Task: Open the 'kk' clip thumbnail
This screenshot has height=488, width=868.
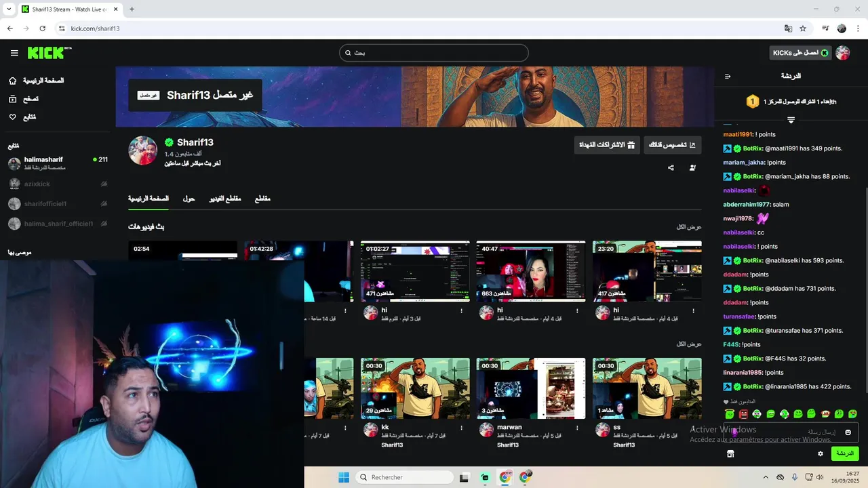Action: [415, 388]
